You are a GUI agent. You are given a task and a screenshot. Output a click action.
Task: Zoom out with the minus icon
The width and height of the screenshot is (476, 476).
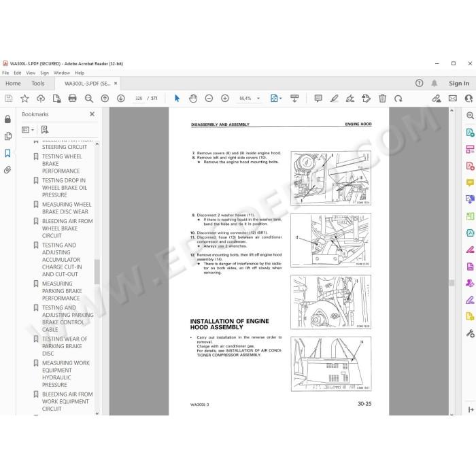pyautogui.click(x=209, y=99)
